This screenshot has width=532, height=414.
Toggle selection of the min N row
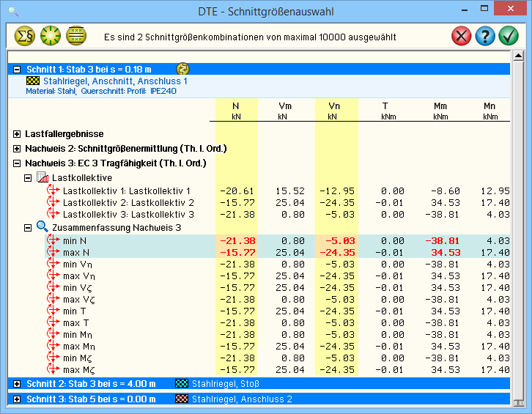coord(53,240)
